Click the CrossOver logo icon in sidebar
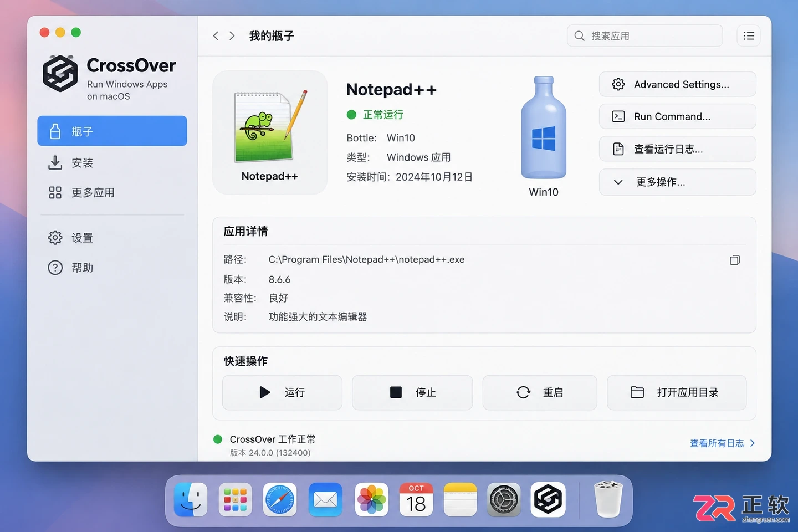This screenshot has height=532, width=798. pos(60,73)
